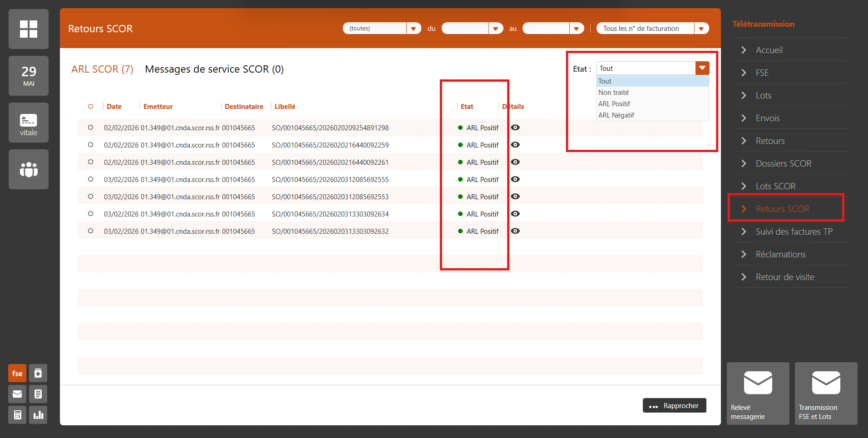
Task: Select radio for row ending 3303092634
Action: 90,214
